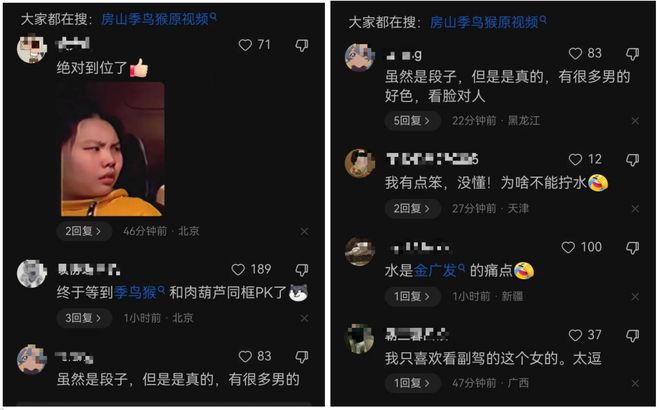Expand 2回复 under the 为啥不能拧水 comment
Viewport: 660px width, 410px height.
point(412,209)
